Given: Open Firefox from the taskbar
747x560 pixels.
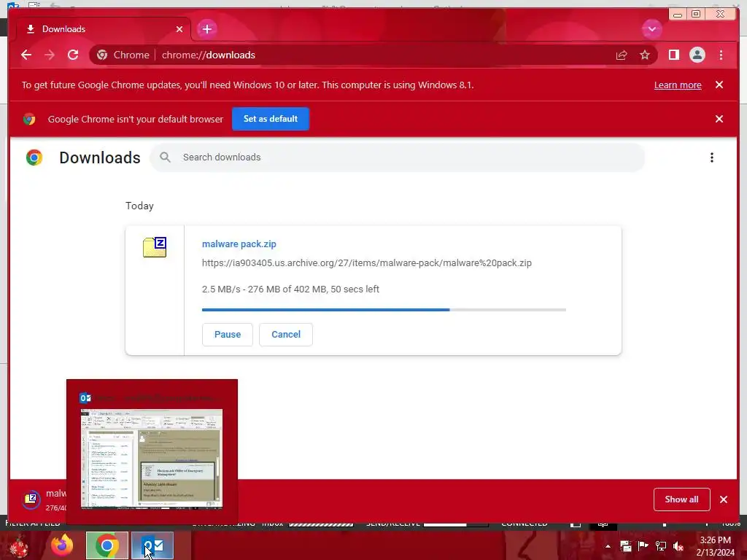Looking at the screenshot, I should click(62, 545).
